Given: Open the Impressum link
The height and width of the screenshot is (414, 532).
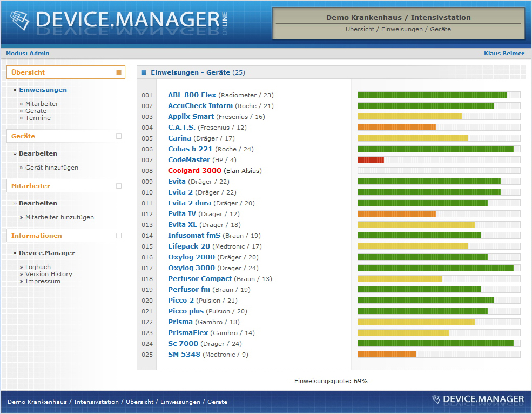Looking at the screenshot, I should (43, 281).
